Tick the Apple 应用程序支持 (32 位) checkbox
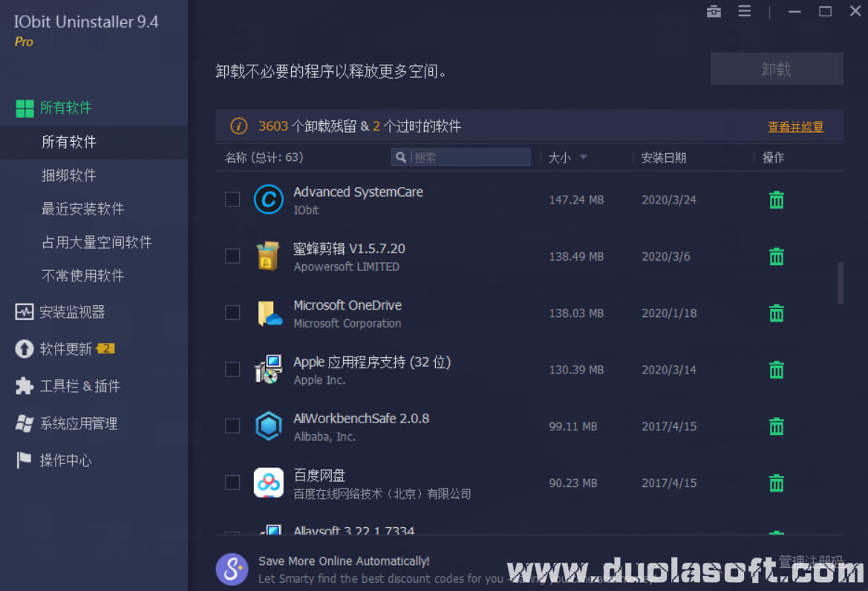Image resolution: width=868 pixels, height=591 pixels. coord(232,369)
